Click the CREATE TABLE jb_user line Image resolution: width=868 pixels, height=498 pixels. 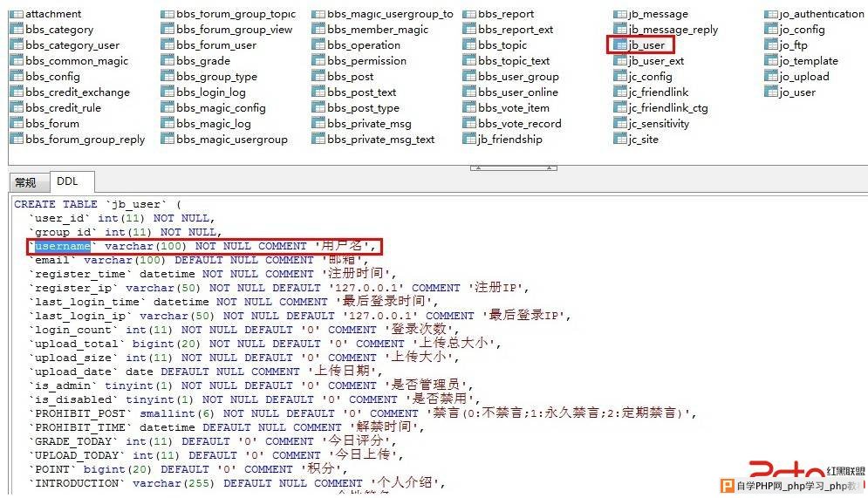[x=98, y=204]
